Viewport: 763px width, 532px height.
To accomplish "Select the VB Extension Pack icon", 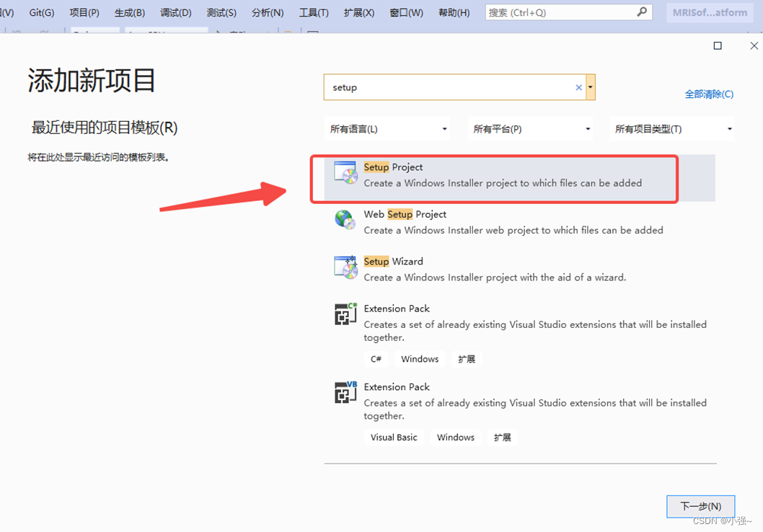I will click(345, 392).
